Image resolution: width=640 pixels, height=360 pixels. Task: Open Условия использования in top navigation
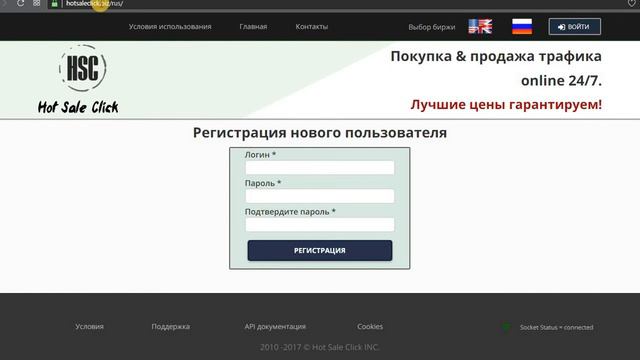170,27
